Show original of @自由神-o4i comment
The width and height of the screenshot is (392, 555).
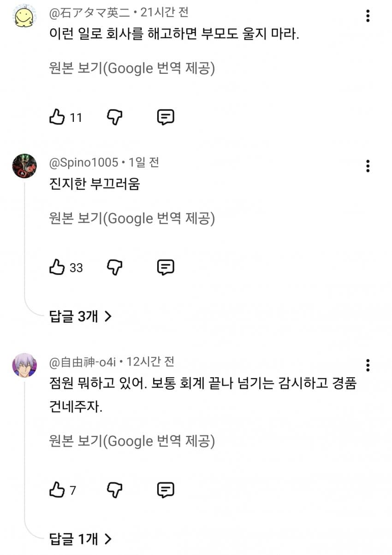pos(132,441)
